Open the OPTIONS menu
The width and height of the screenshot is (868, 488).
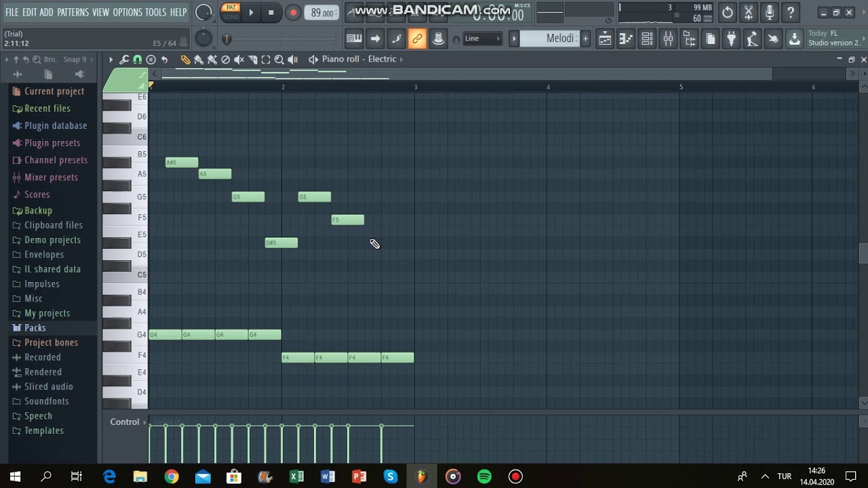127,12
